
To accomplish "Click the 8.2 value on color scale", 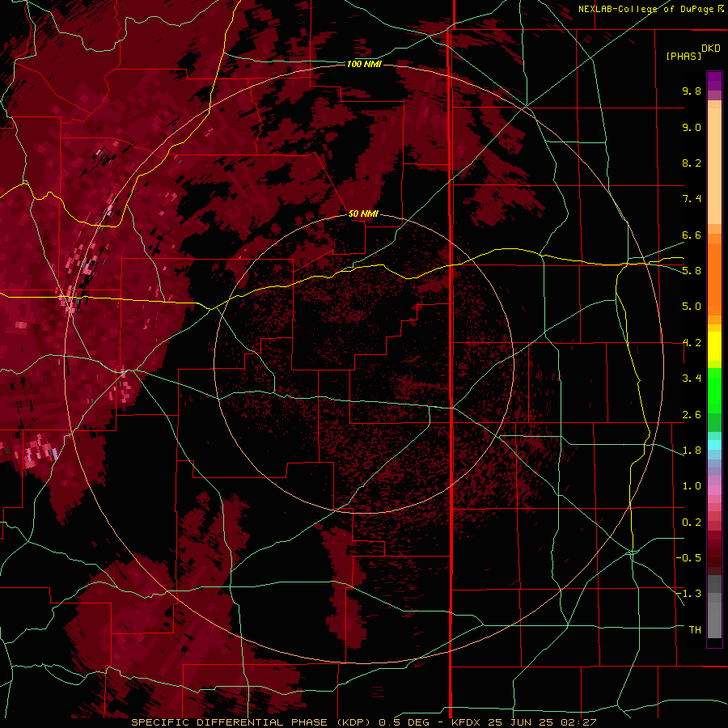I will click(x=692, y=163).
